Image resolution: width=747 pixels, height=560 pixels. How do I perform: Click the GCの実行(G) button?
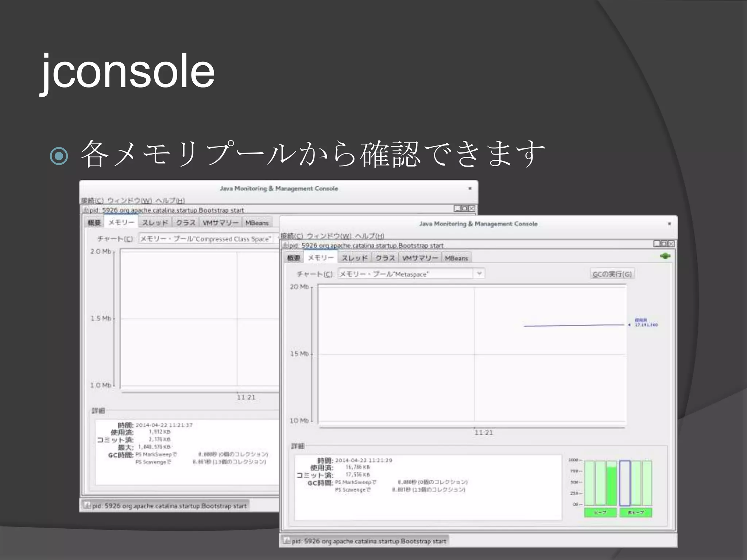612,274
